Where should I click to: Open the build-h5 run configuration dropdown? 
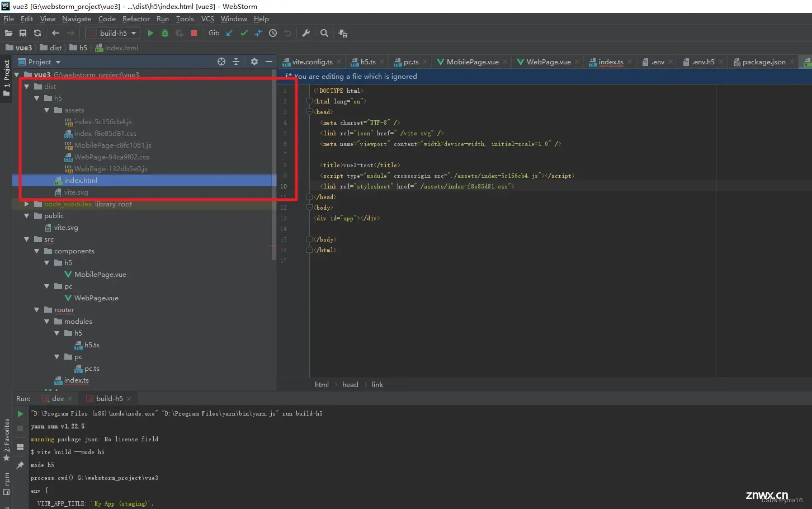(x=112, y=33)
